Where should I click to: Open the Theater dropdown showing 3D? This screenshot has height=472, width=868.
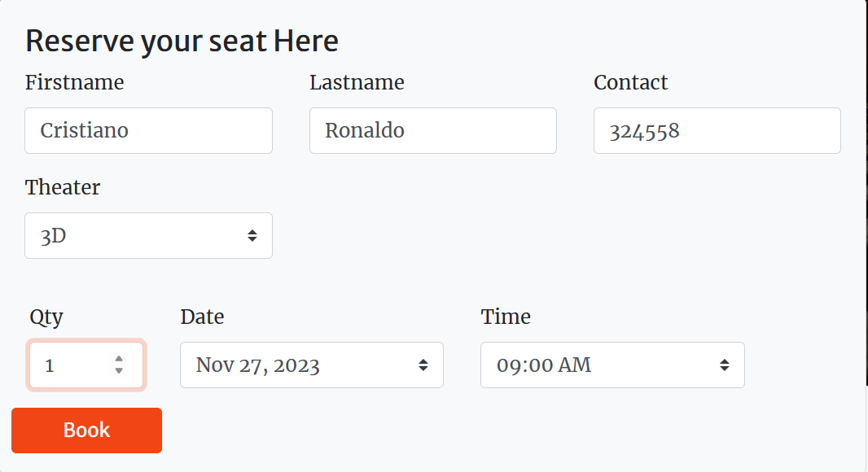(x=148, y=236)
